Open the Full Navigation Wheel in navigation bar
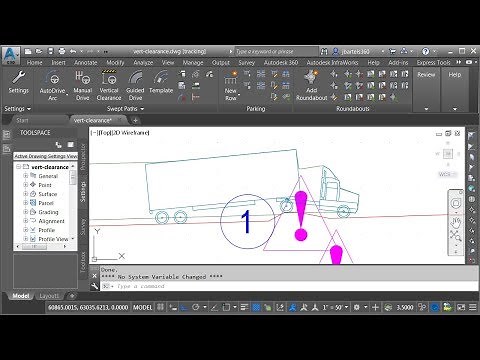 point(455,203)
